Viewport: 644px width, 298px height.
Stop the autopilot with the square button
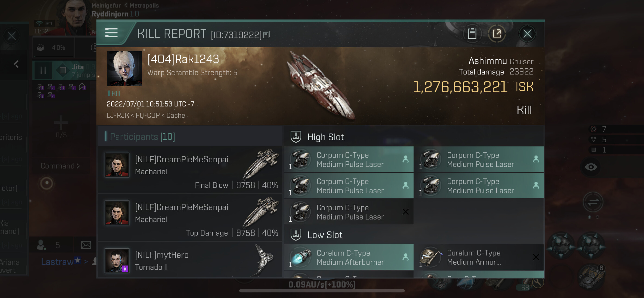click(x=63, y=70)
